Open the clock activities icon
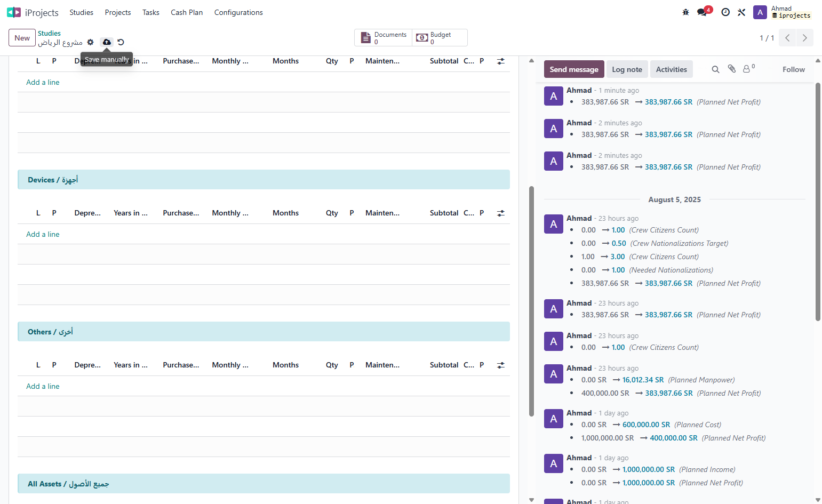 click(725, 12)
